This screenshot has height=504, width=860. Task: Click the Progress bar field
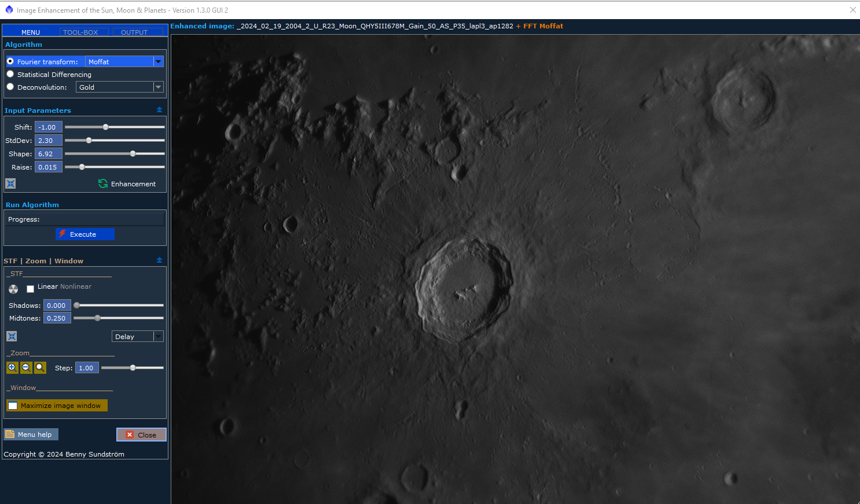pos(85,219)
